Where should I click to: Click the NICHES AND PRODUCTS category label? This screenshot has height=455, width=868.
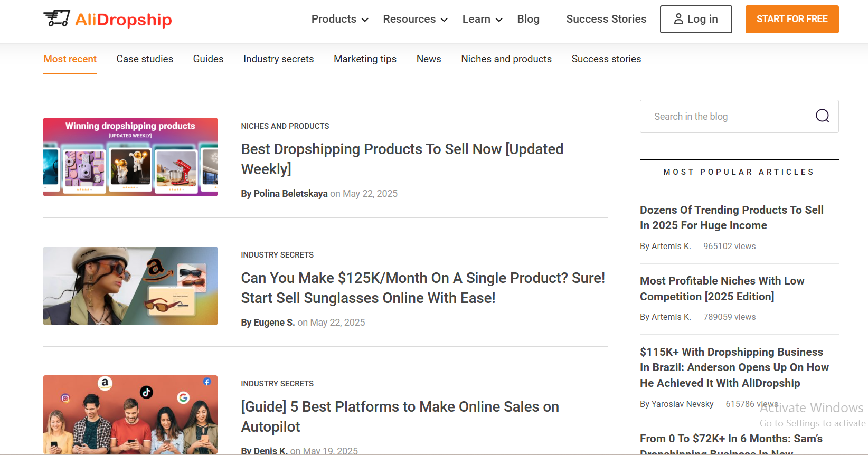pos(285,126)
